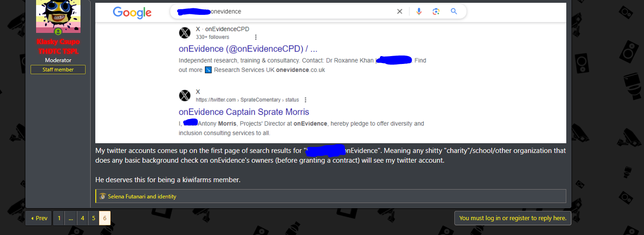Click the microphone voice search icon
644x235 pixels.
tap(419, 12)
